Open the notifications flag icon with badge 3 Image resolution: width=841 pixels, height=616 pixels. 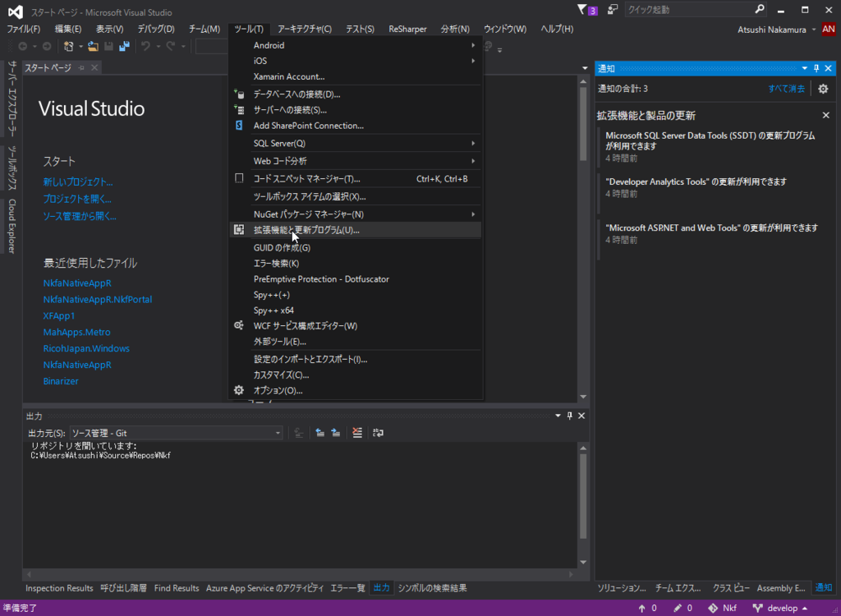pyautogui.click(x=586, y=10)
